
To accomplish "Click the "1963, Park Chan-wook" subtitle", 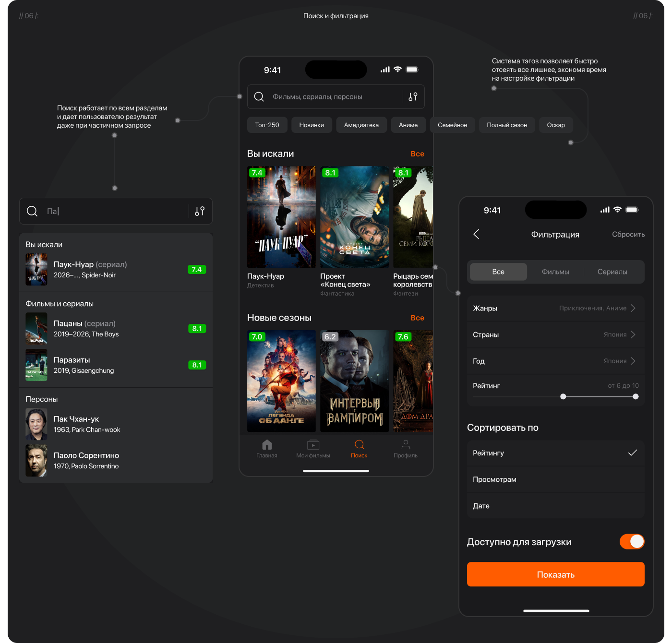I will 87,430.
